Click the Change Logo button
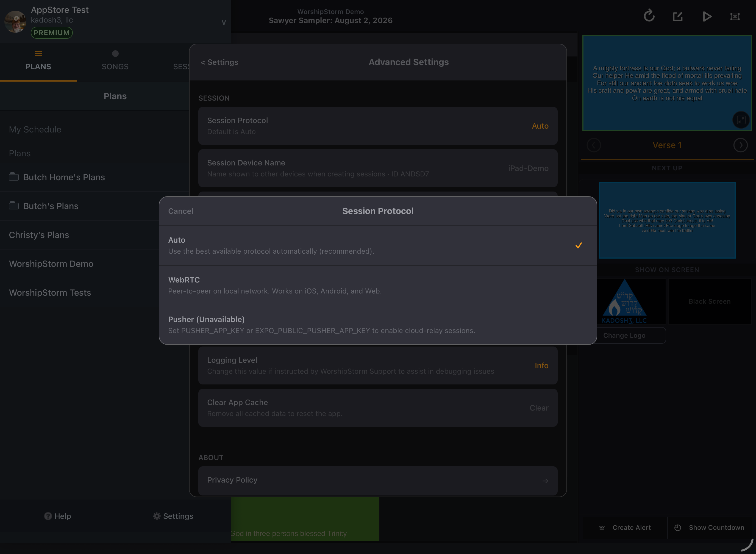756x554 pixels. coord(624,335)
